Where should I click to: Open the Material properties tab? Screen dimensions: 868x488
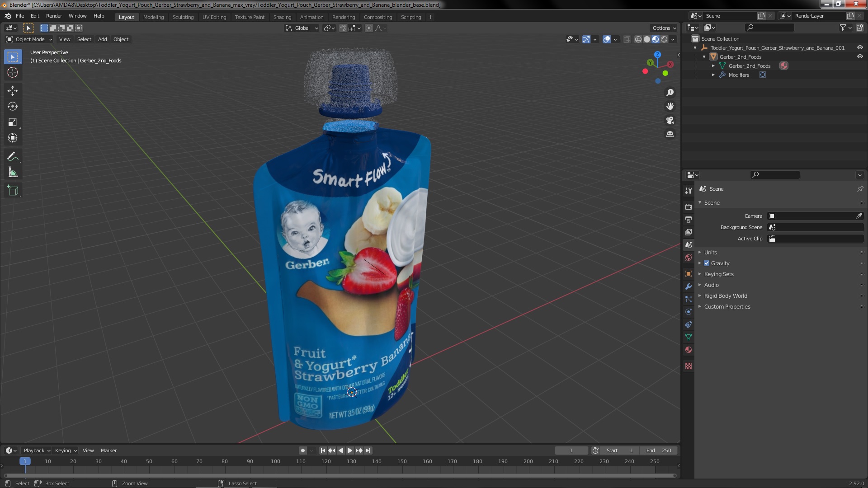pyautogui.click(x=689, y=350)
